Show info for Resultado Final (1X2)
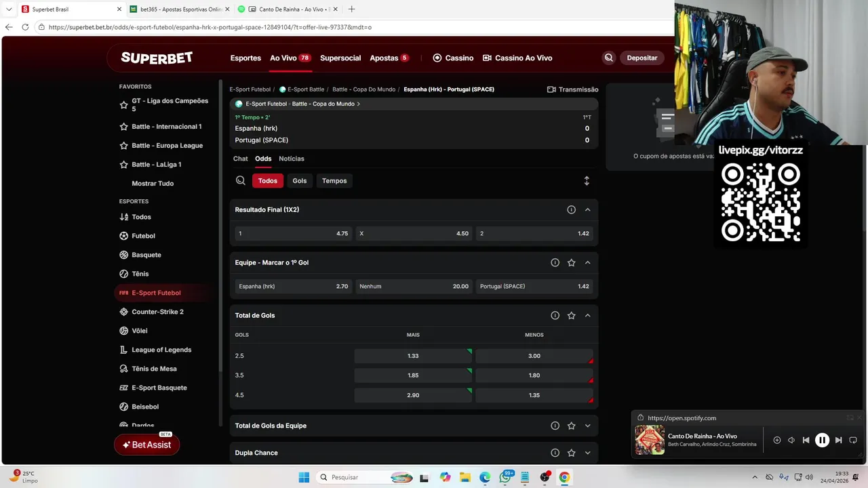868x488 pixels. click(571, 209)
